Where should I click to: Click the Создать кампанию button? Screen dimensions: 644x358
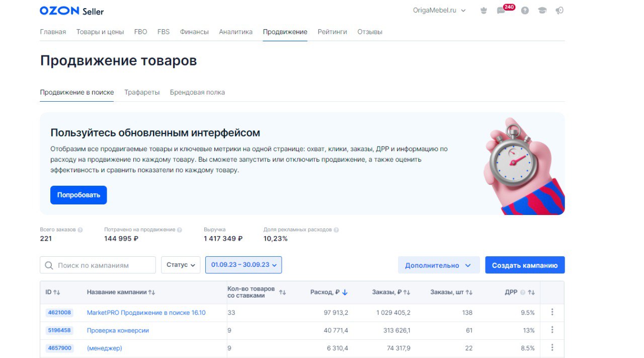(x=525, y=265)
